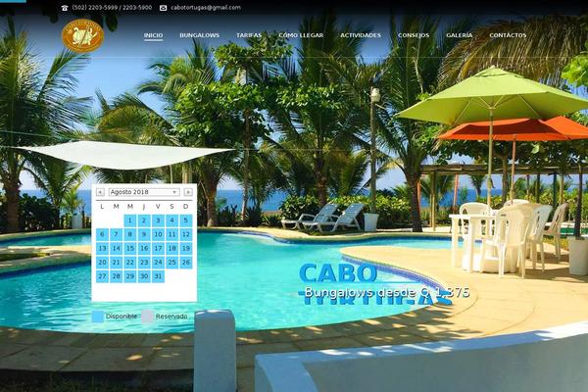This screenshot has width=588, height=392.
Task: Open the CÓMO LLEGAR menu item
Action: pos(301,35)
